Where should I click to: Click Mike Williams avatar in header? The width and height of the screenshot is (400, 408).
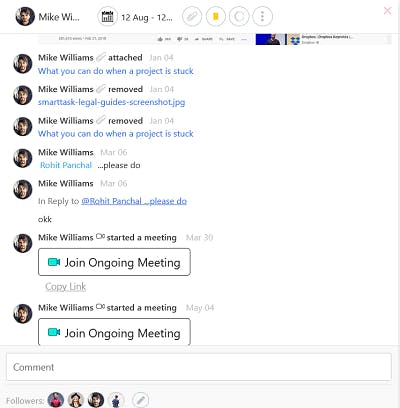25,16
